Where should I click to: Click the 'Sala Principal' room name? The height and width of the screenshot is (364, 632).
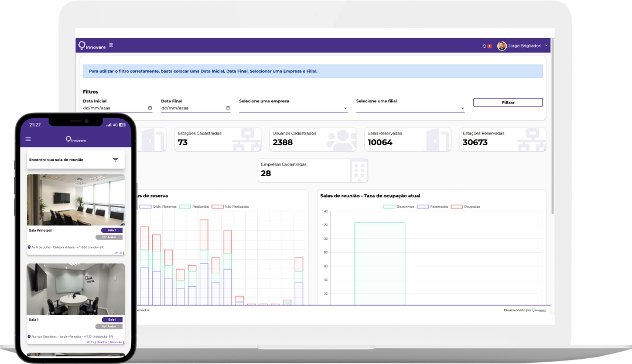pos(40,231)
